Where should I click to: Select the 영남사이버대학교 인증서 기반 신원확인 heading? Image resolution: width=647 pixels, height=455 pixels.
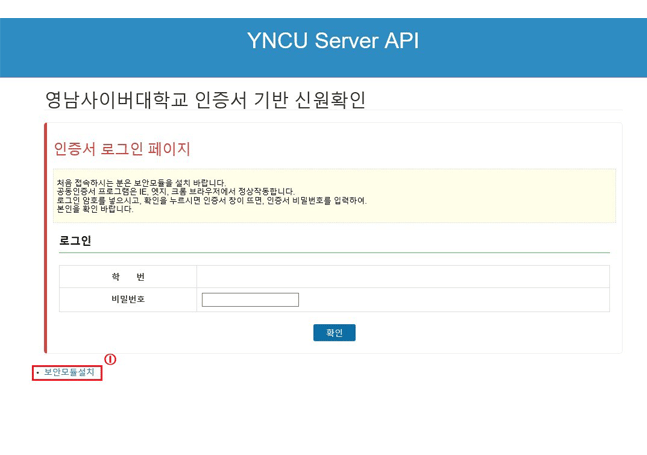[x=205, y=100]
